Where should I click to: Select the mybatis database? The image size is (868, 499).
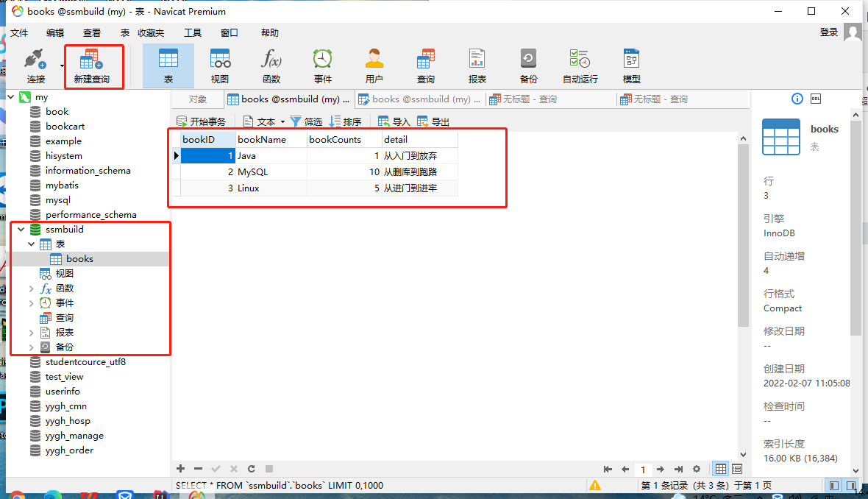coord(62,185)
